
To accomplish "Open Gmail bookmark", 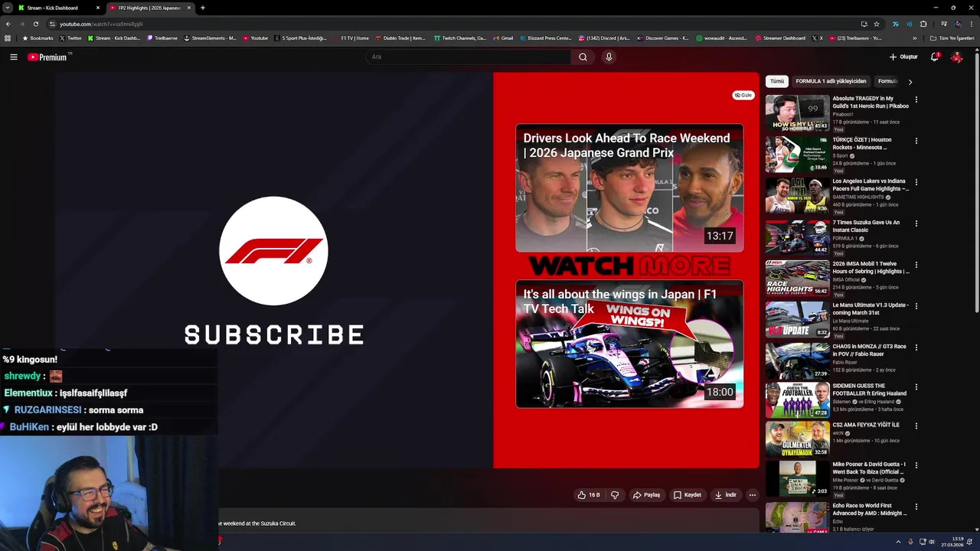I will click(502, 38).
